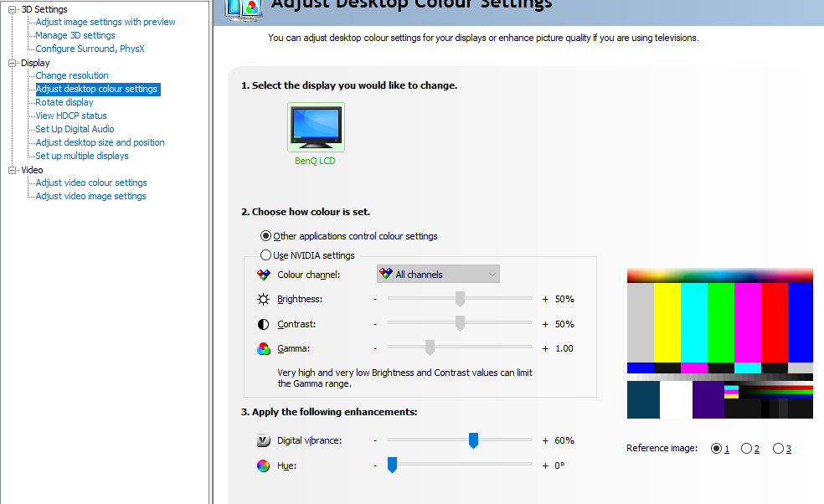Image resolution: width=824 pixels, height=504 pixels.
Task: Click the Digital vibrance slider handle
Action: coord(473,440)
